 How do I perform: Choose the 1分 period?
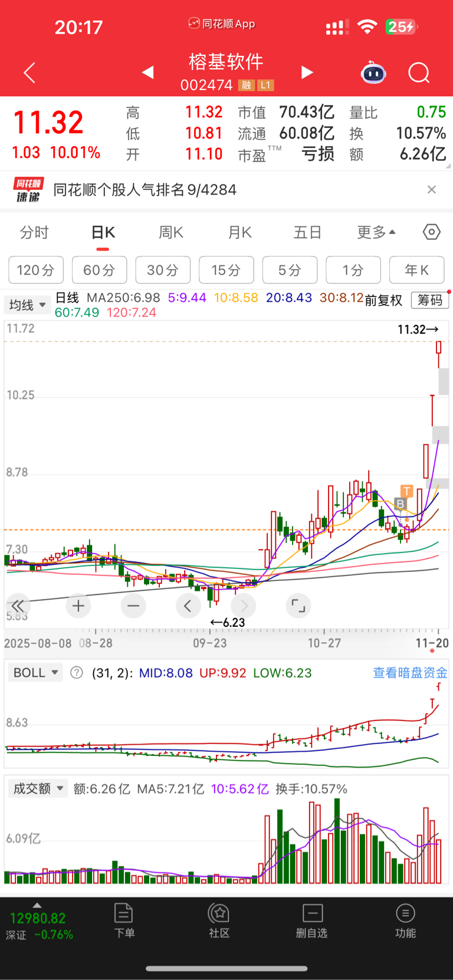click(x=353, y=270)
